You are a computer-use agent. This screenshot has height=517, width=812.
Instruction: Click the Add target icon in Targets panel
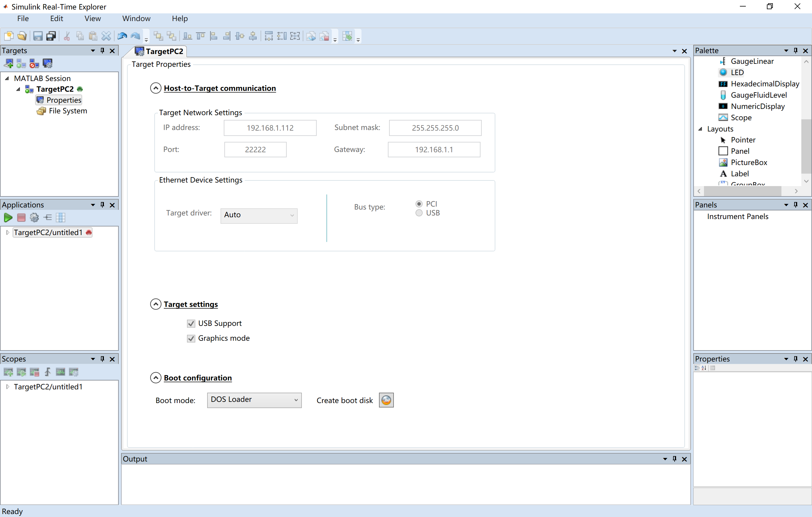[8, 63]
